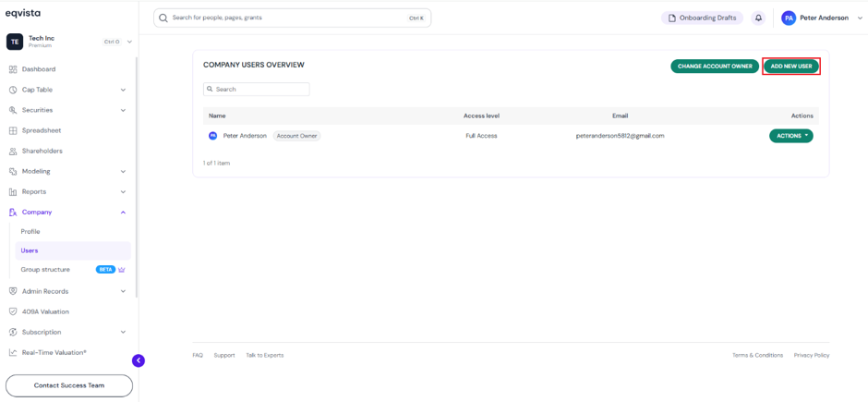Click the magnifier icon in top search
Image resolution: width=868 pixels, height=402 pixels.
163,18
